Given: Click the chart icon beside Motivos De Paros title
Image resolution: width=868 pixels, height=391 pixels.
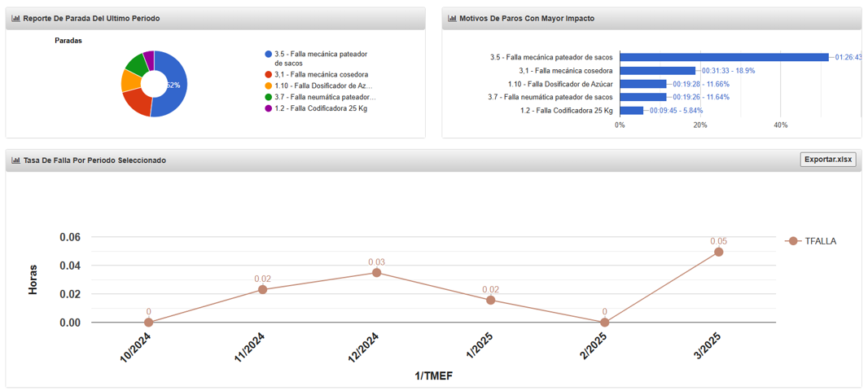Looking at the screenshot, I should (x=453, y=18).
